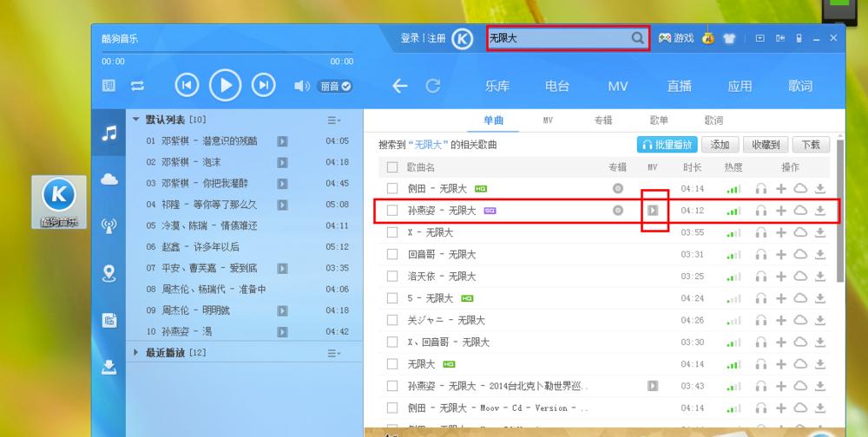Click the 登录 login link
868x437 pixels.
click(411, 38)
